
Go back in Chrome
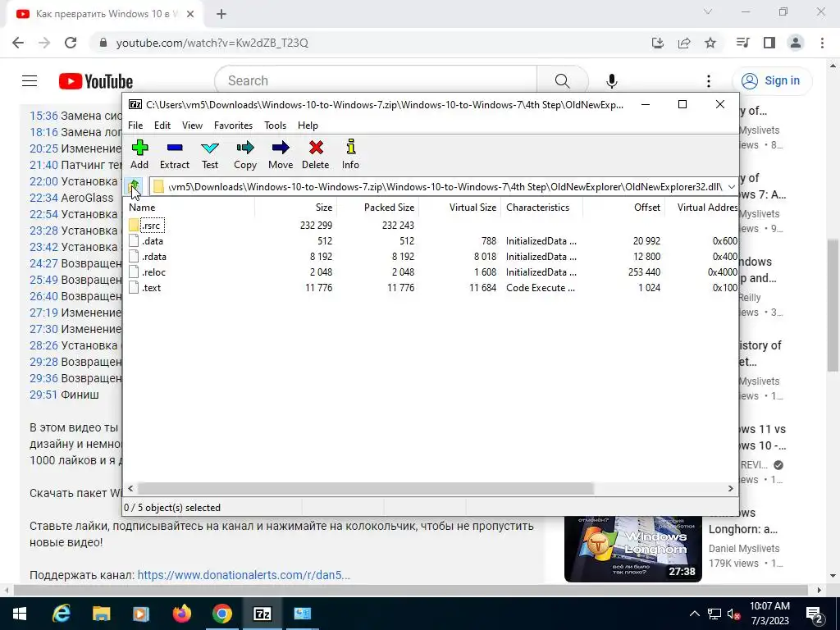[x=18, y=43]
